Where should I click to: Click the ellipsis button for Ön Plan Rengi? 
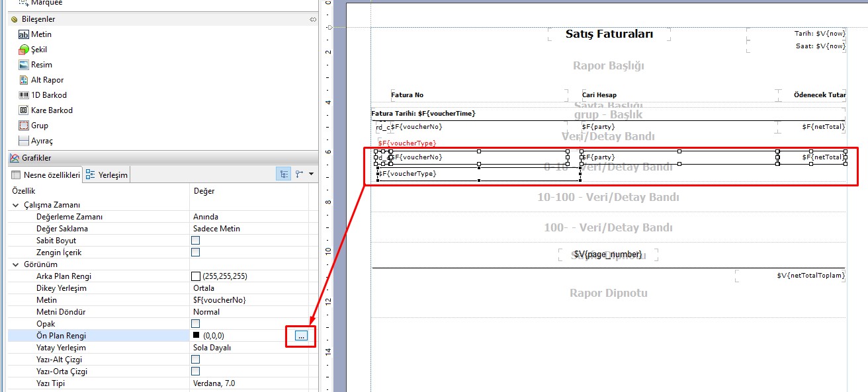301,336
